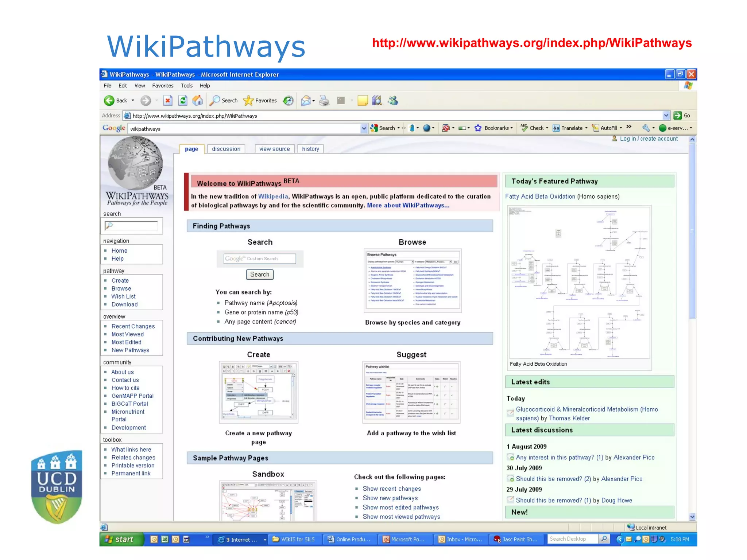
Task: Click the Messenger people icon
Action: pyautogui.click(x=393, y=100)
